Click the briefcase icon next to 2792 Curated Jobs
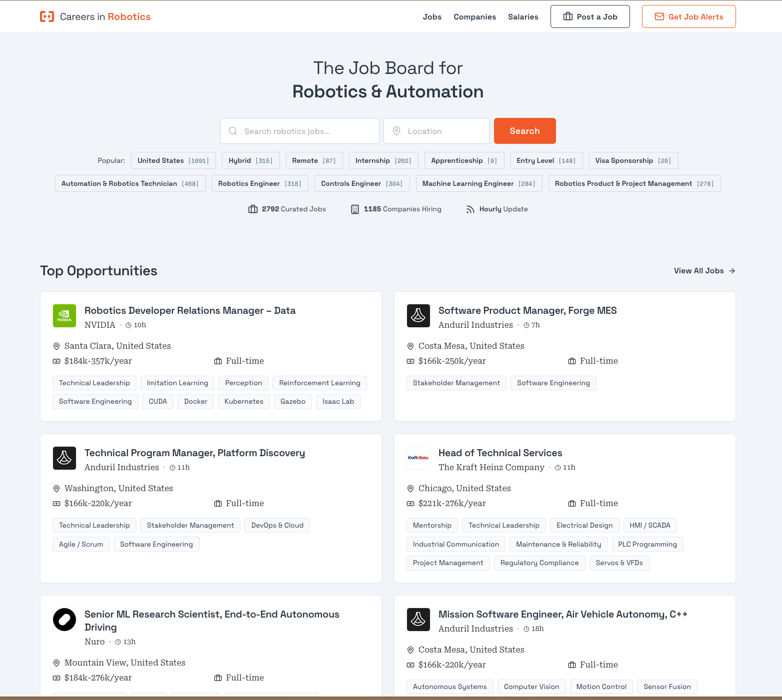The image size is (782, 700). (252, 209)
